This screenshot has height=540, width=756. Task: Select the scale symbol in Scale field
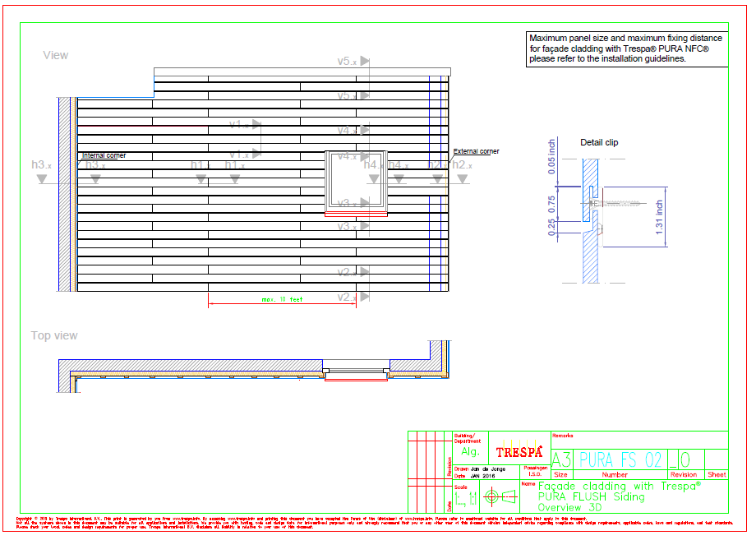point(470,496)
